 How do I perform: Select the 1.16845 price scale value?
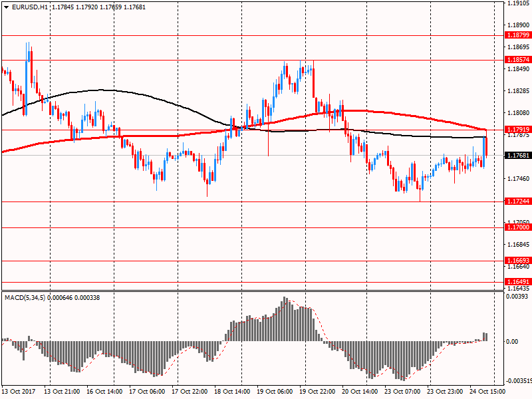click(519, 244)
